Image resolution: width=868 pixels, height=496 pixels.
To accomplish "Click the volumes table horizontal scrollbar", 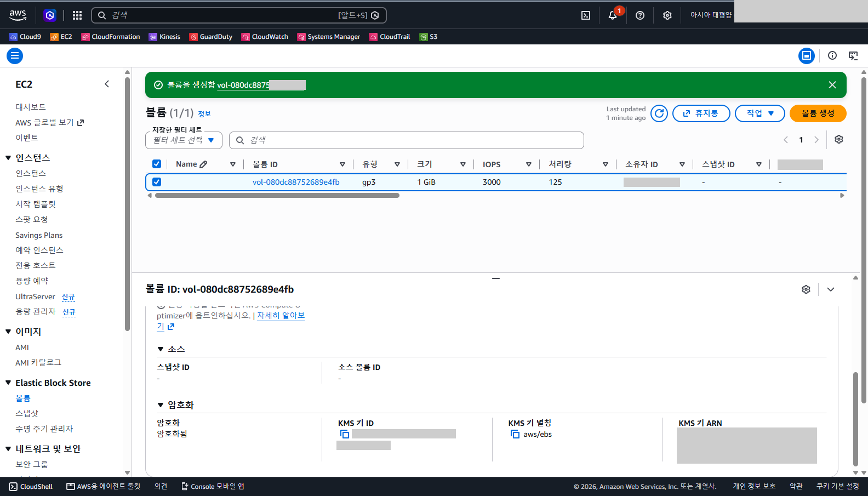I will (x=277, y=195).
